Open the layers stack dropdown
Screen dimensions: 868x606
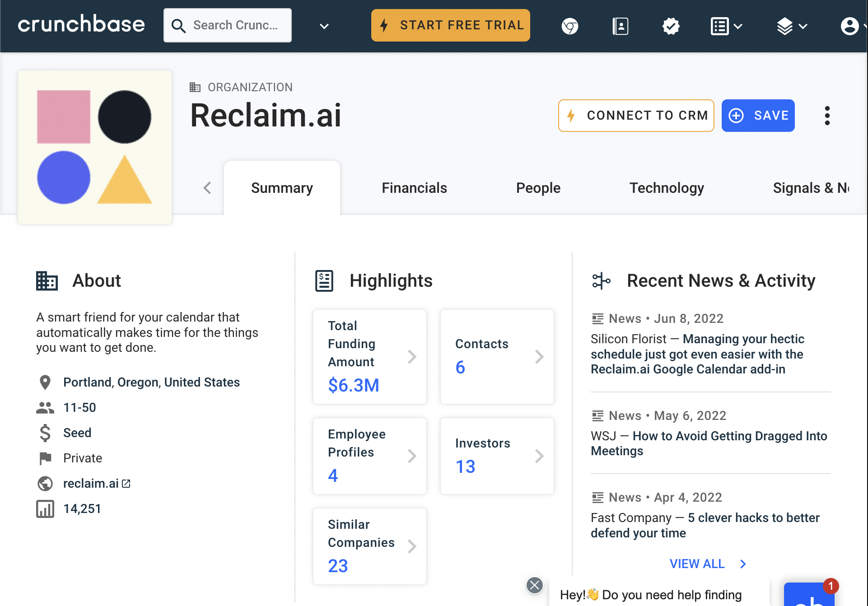coord(792,26)
